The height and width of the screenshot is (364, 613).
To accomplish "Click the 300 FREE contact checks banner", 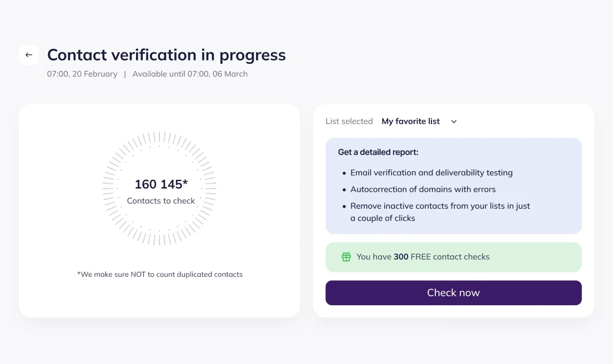I will click(x=454, y=257).
